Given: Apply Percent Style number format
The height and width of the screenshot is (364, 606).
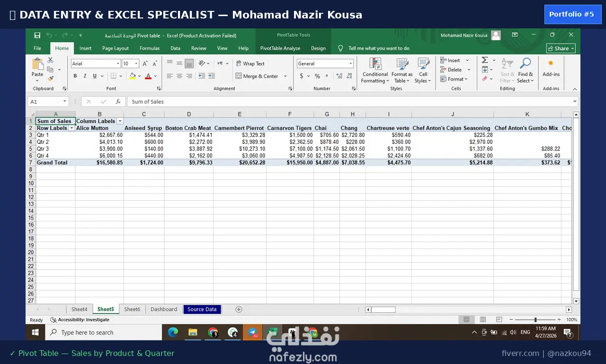Looking at the screenshot, I should [317, 76].
